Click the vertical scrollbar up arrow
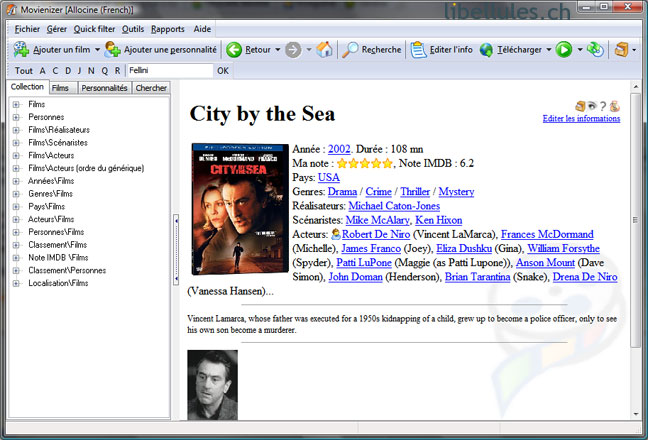This screenshot has height=440, width=648. click(x=635, y=87)
